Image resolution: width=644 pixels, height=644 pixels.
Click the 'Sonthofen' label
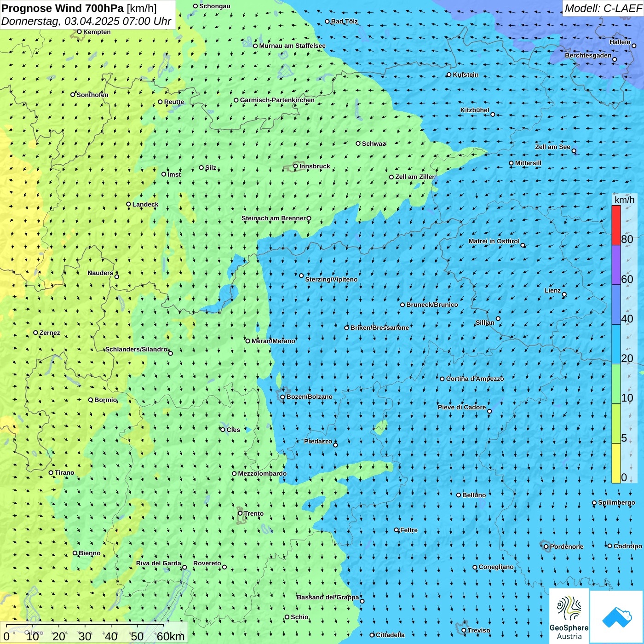(x=92, y=95)
